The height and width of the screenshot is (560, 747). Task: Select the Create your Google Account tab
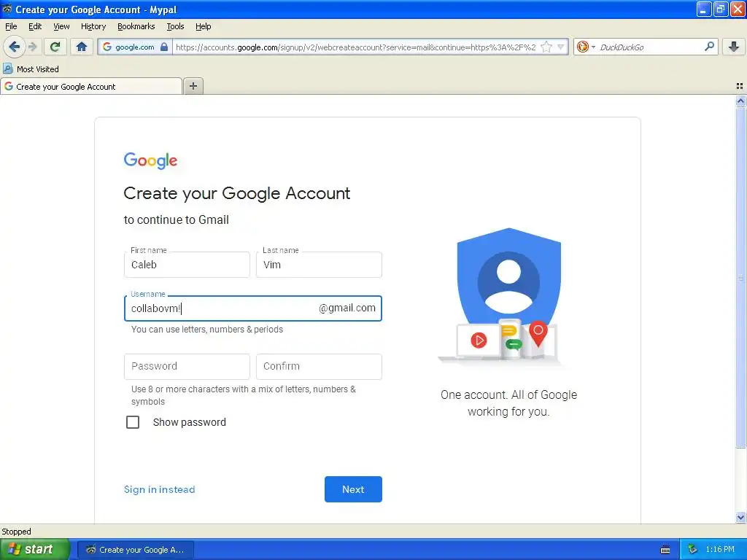pos(91,86)
